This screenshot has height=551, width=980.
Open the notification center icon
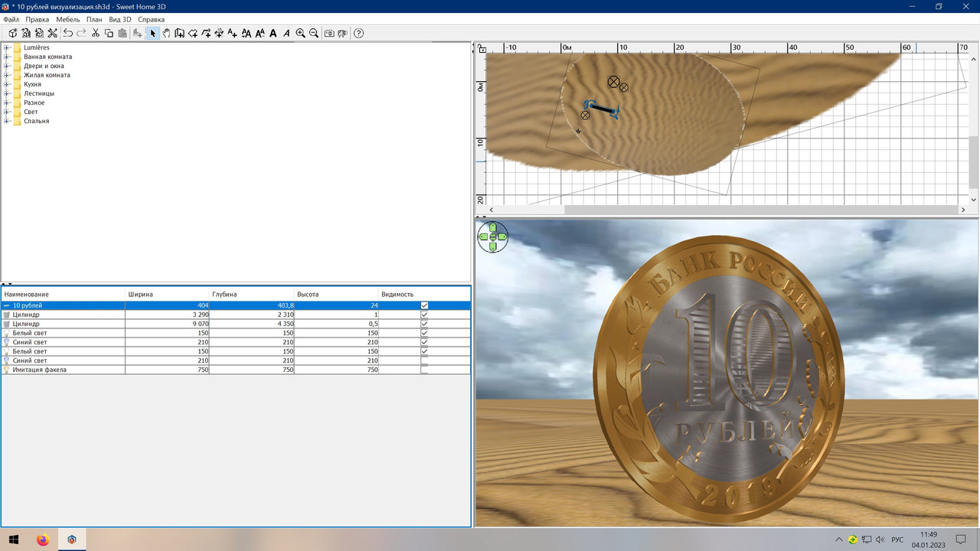961,540
